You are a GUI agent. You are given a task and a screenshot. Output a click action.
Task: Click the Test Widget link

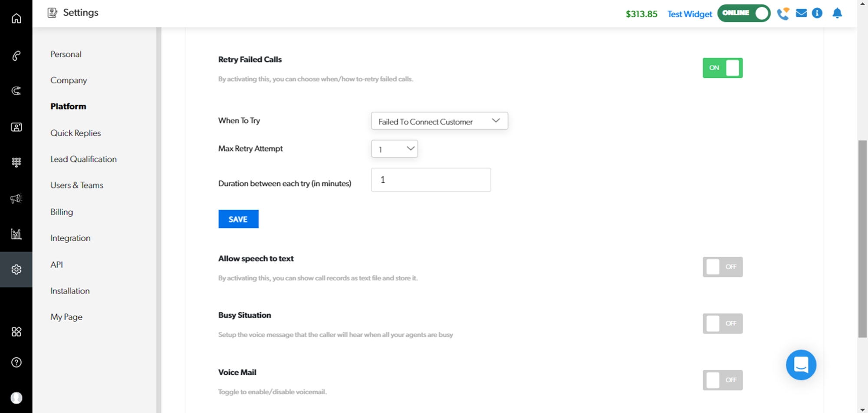689,14
